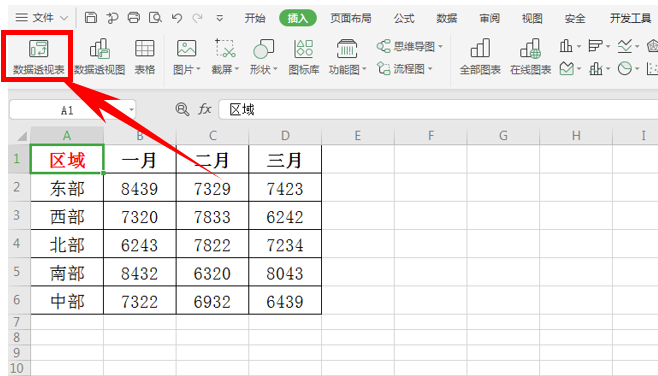The height and width of the screenshot is (376, 658).
Task: Expand the quick access toolbar customization arrow
Action: pyautogui.click(x=219, y=18)
